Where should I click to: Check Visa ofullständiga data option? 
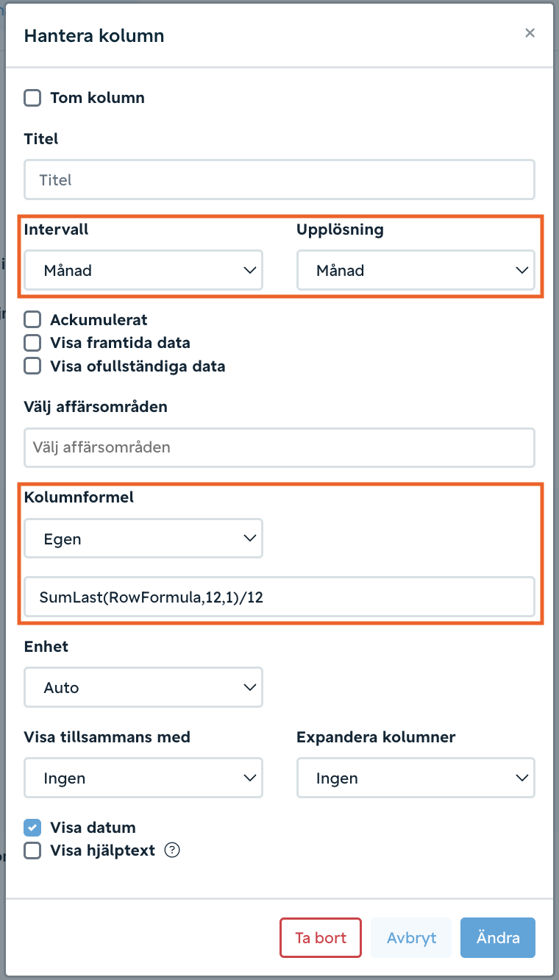(32, 366)
